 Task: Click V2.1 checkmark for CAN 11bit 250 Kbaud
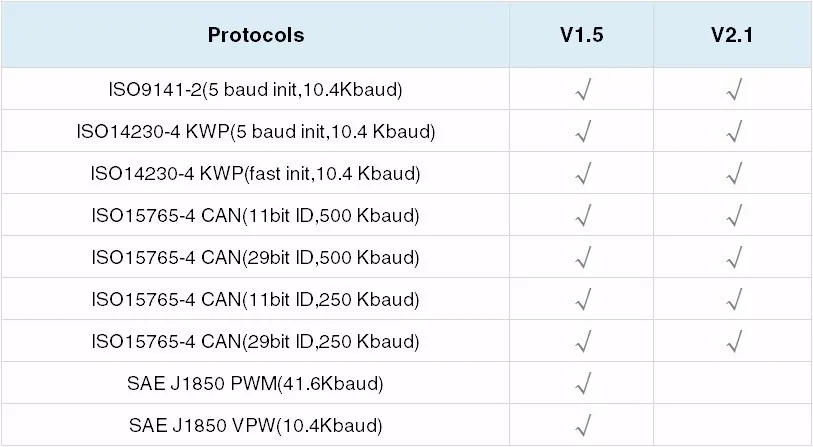[x=734, y=299]
